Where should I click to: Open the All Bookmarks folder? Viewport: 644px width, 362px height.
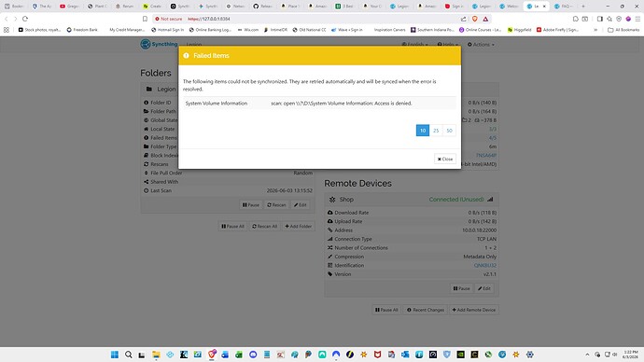[623, 30]
